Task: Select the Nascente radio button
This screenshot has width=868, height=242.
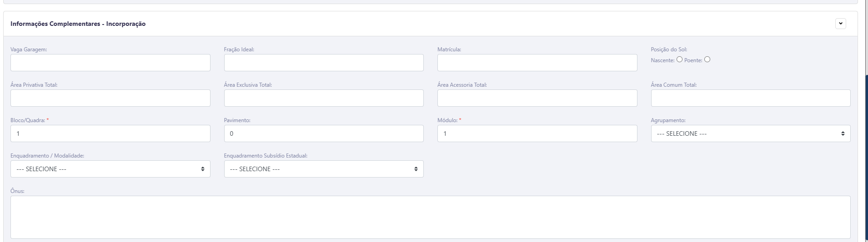Action: (679, 59)
